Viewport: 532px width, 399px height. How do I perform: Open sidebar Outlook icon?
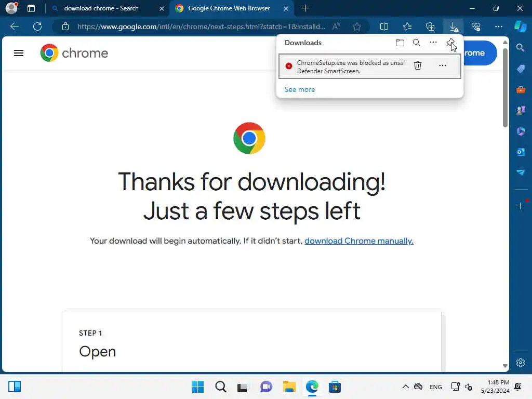click(x=521, y=152)
